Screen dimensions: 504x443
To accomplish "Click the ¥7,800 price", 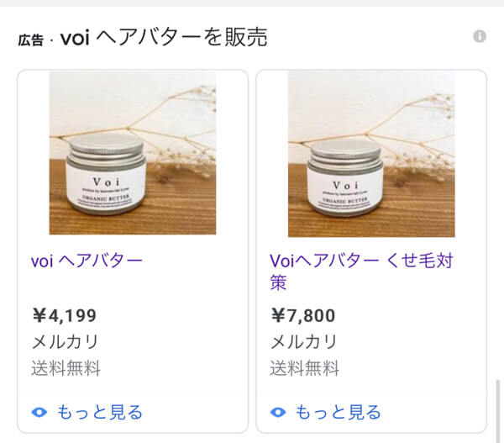I will point(303,315).
